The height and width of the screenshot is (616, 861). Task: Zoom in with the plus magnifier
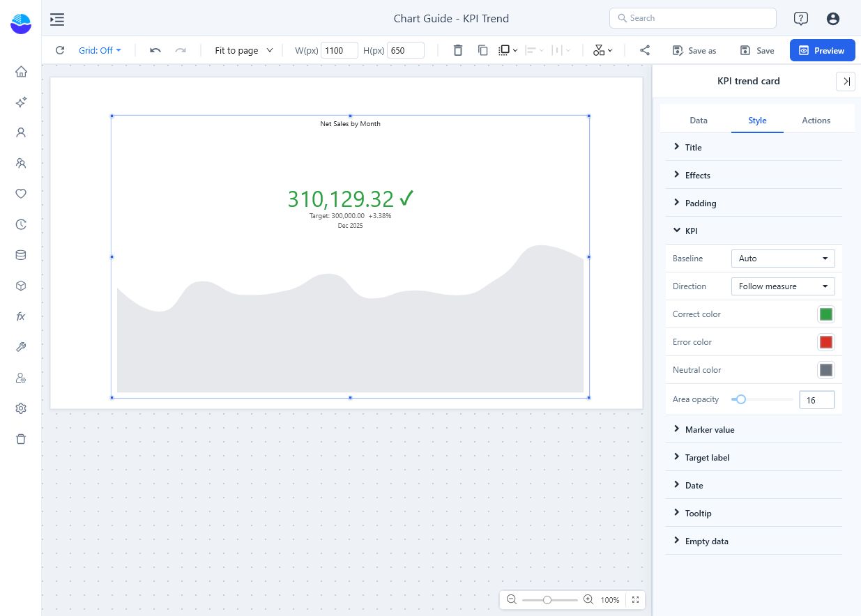pyautogui.click(x=588, y=599)
